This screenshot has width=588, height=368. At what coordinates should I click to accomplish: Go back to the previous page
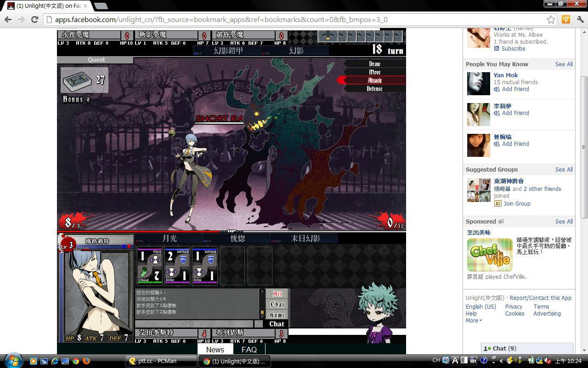[x=8, y=19]
